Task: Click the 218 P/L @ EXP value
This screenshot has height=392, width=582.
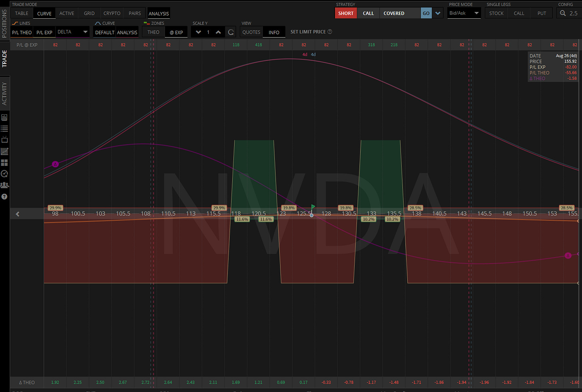Action: tap(394, 45)
